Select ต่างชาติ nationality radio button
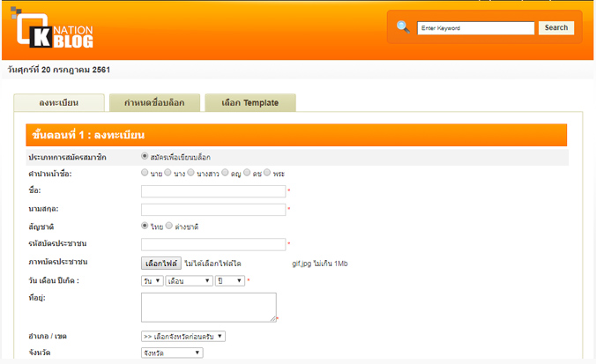 tap(170, 227)
